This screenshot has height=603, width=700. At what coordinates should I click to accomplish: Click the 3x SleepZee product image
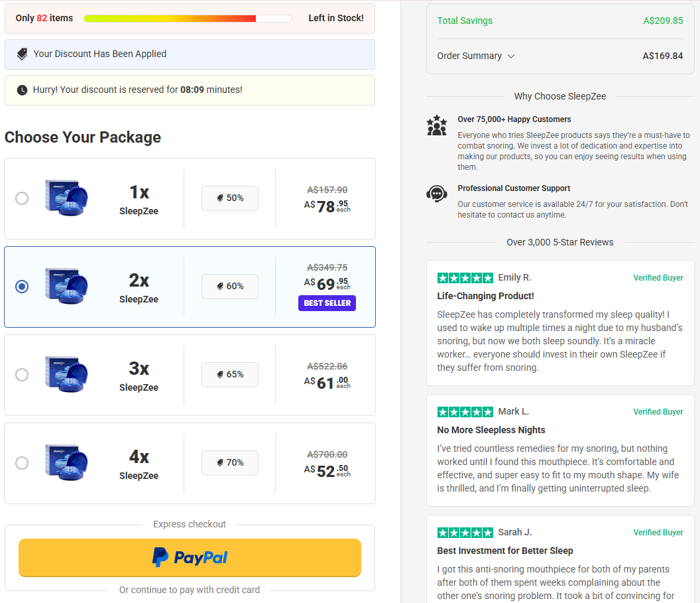point(66,374)
